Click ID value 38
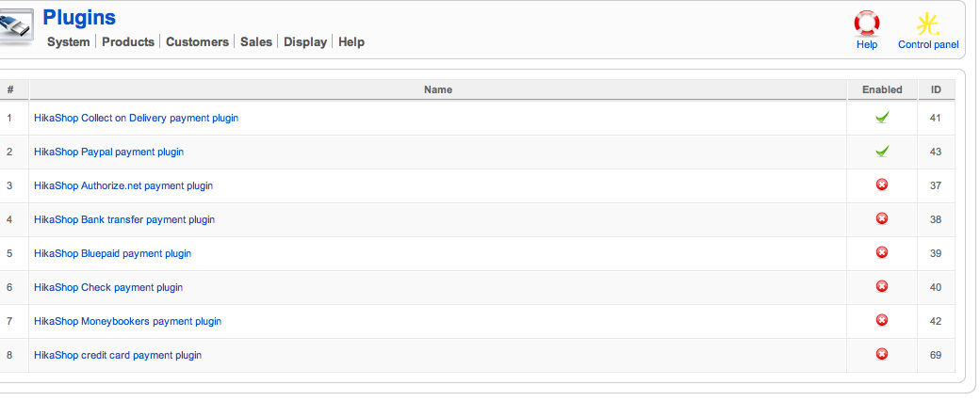980x401 pixels. pyautogui.click(x=935, y=219)
